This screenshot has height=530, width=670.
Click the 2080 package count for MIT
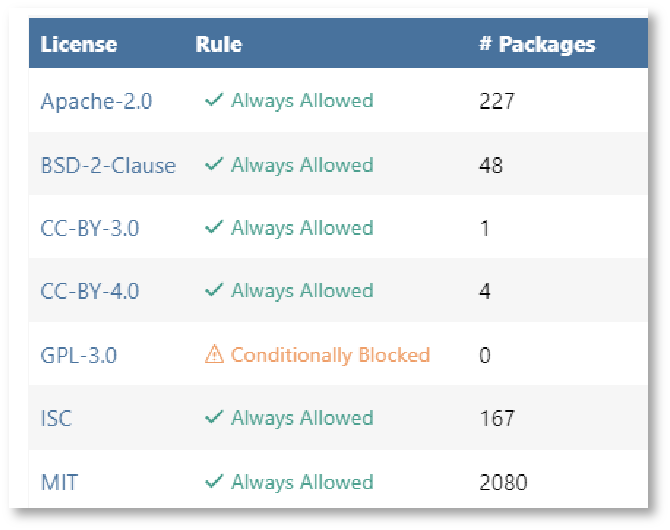click(x=503, y=482)
